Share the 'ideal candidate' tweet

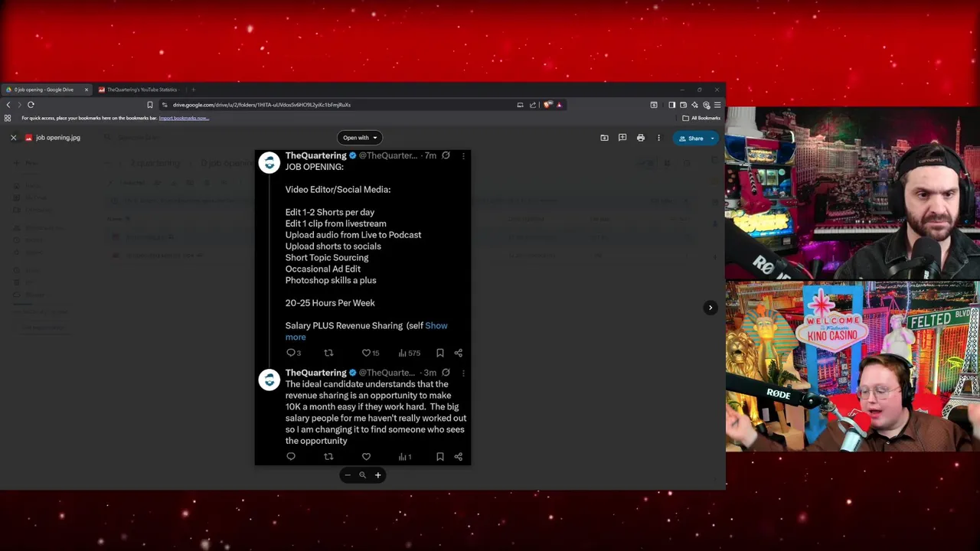click(459, 457)
